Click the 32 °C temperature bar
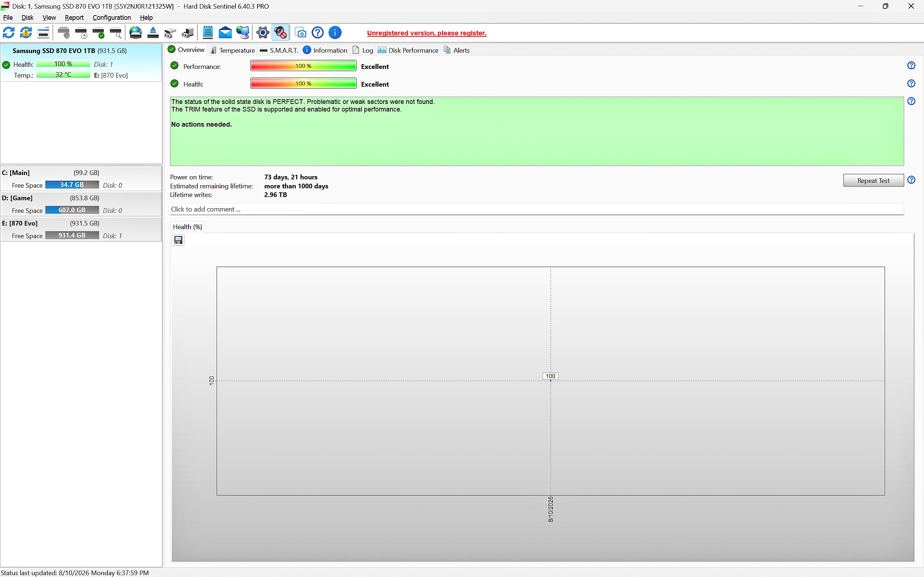The width and height of the screenshot is (924, 577). pos(63,75)
